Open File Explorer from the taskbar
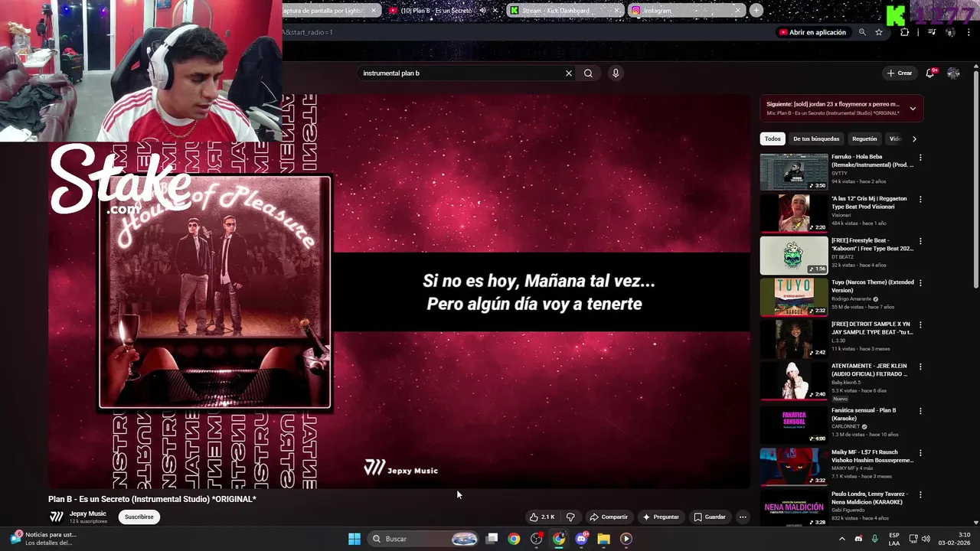Screen dimensions: 980x551 [x=603, y=539]
